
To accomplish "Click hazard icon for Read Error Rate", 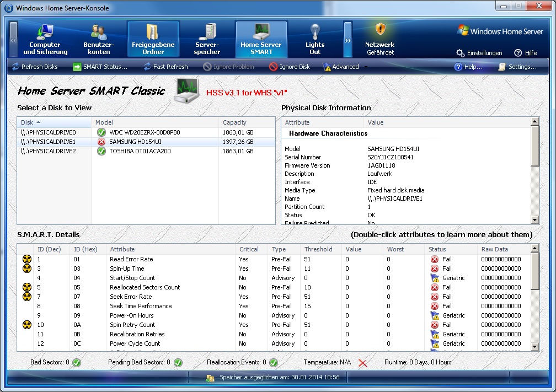I will tap(27, 259).
